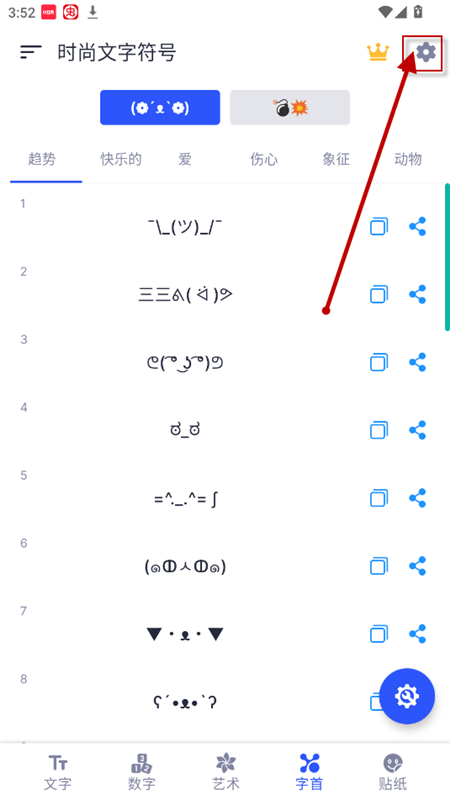Share the ಠ_ಠ emoticon in row 4
The width and height of the screenshot is (450, 799).
[417, 430]
